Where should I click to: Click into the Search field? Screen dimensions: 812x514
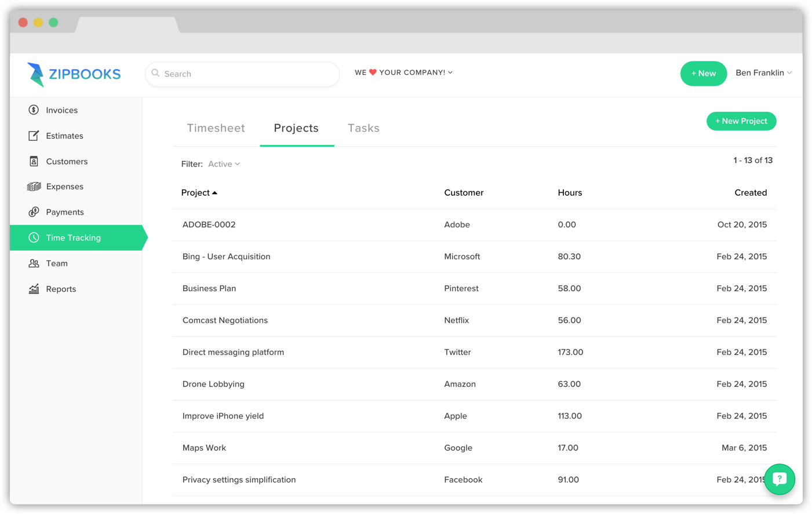242,74
